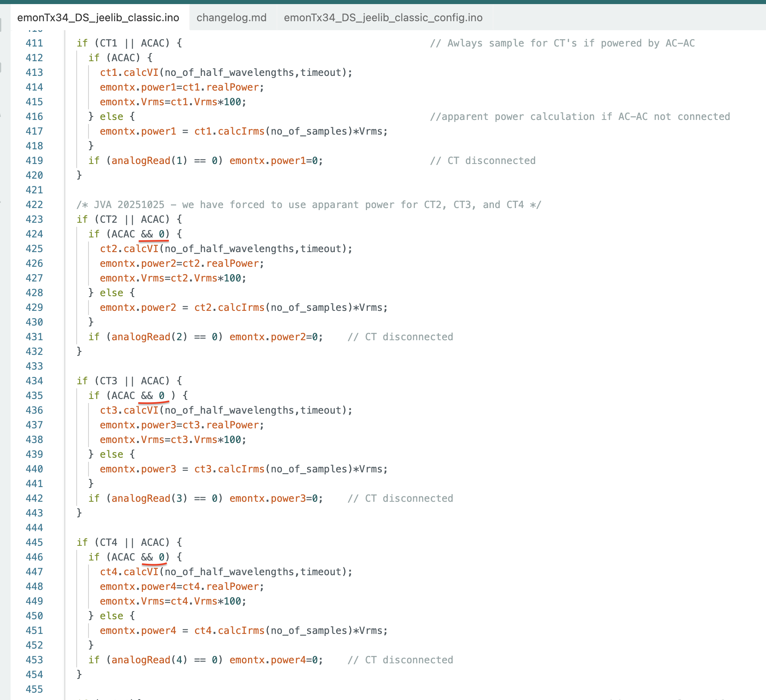Switch to emonTx34_DS_jeelib_classic_config.ino tab
This screenshot has width=766, height=700.
click(383, 18)
